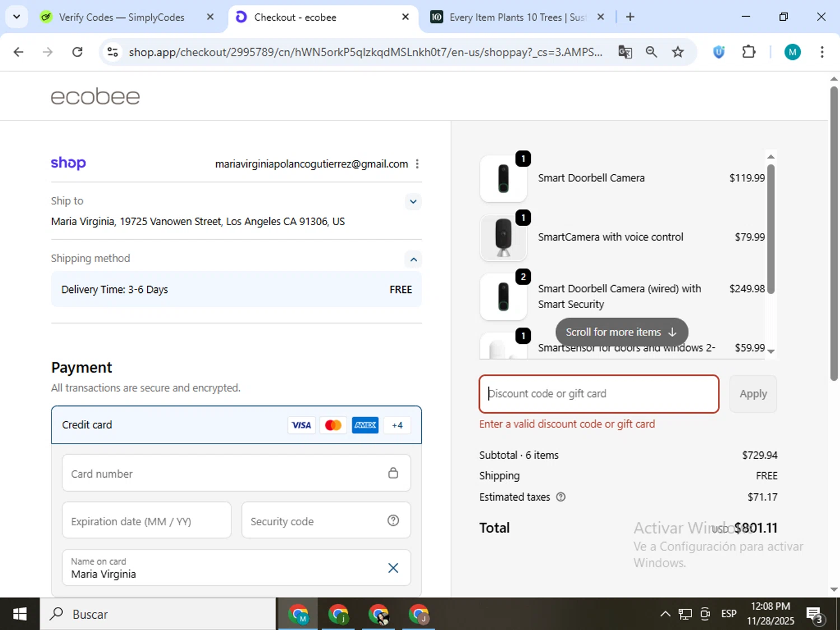Open the zoom magnifier icon in address bar

[x=651, y=52]
